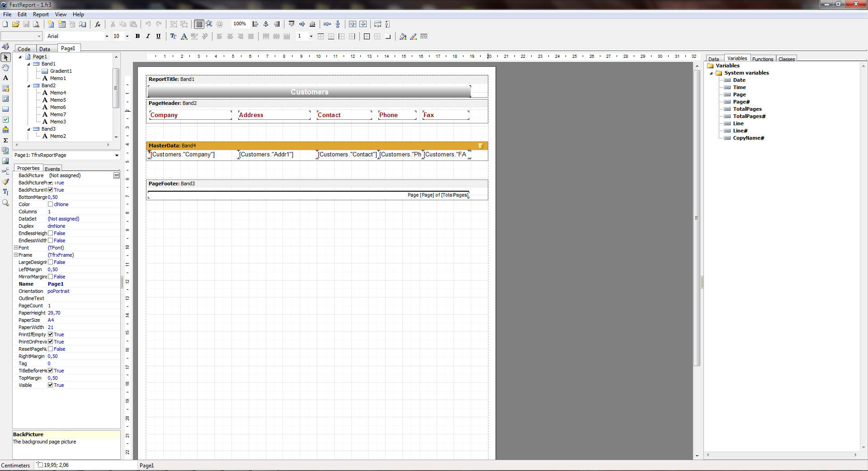Click the Open Report folder icon

(16, 24)
